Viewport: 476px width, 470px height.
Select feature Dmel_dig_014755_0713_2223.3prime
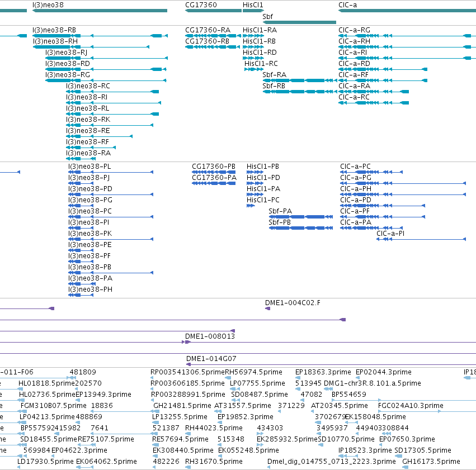coord(332,462)
